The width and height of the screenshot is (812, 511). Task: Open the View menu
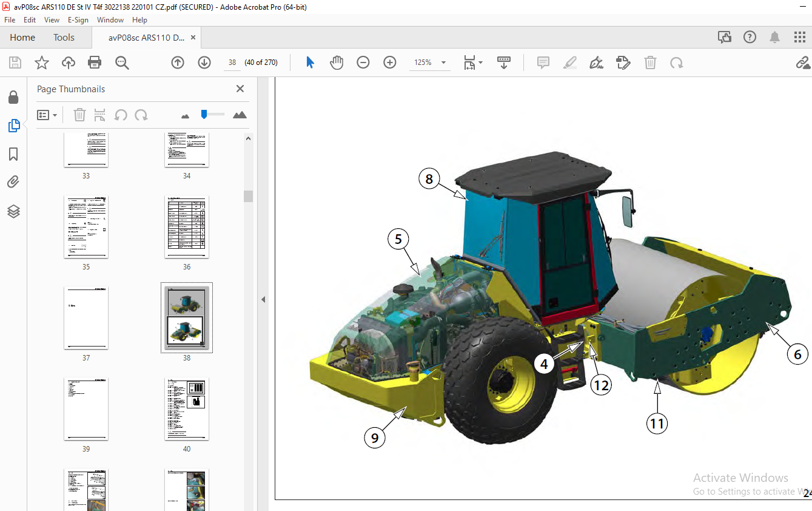[52, 20]
